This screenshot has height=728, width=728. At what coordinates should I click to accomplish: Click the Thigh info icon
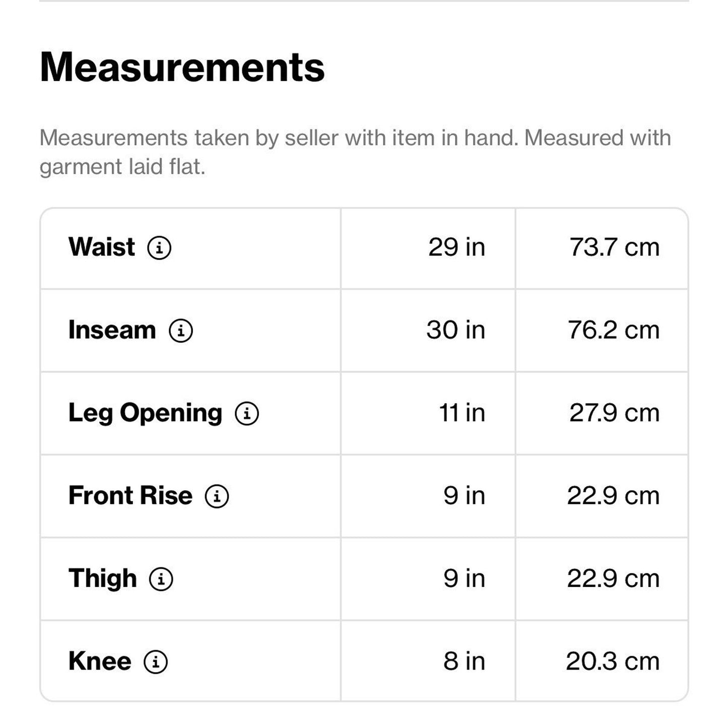click(x=161, y=579)
